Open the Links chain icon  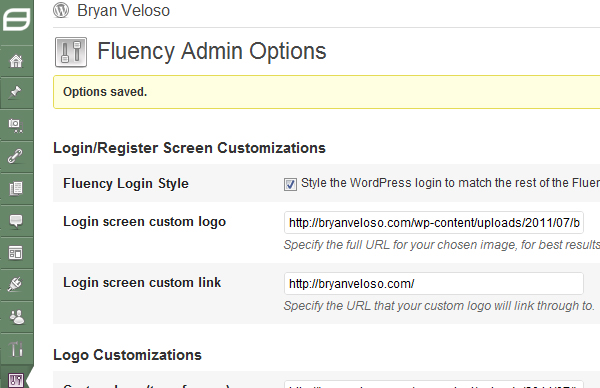(x=16, y=156)
